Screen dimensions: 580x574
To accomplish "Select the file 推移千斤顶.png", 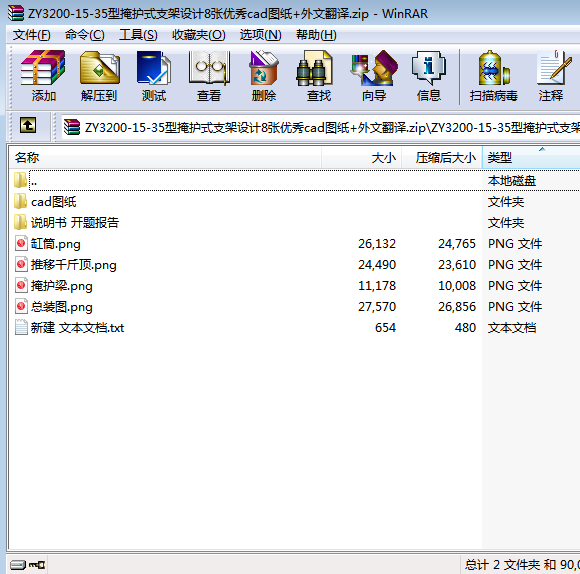I will [74, 265].
